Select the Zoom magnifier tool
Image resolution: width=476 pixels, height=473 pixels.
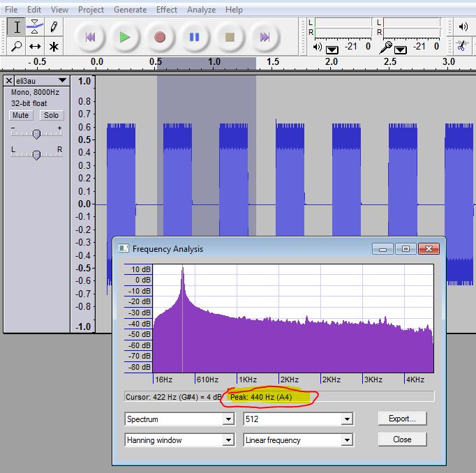[17, 47]
